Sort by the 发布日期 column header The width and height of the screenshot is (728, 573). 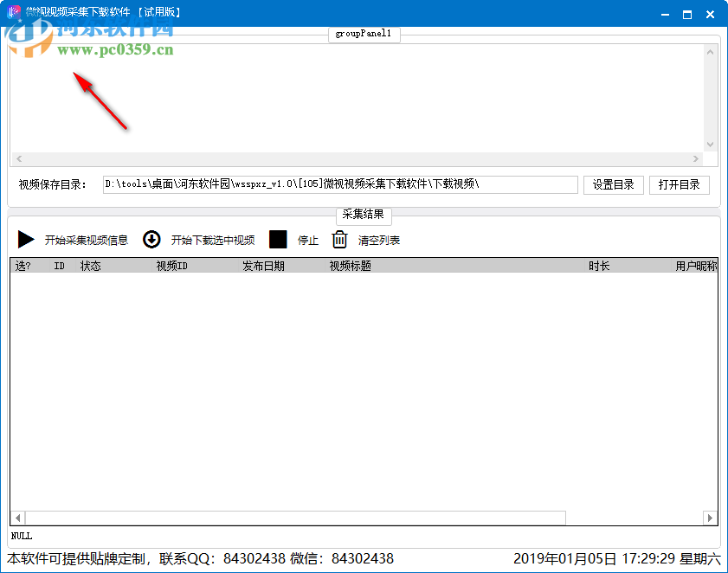(x=266, y=266)
